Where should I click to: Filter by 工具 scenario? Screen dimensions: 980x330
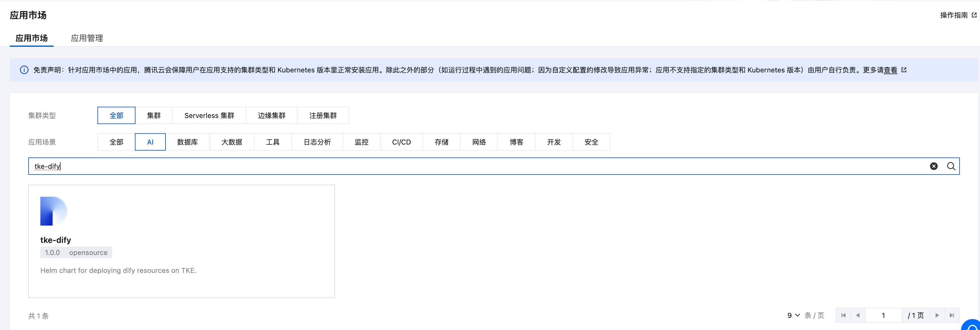[273, 142]
